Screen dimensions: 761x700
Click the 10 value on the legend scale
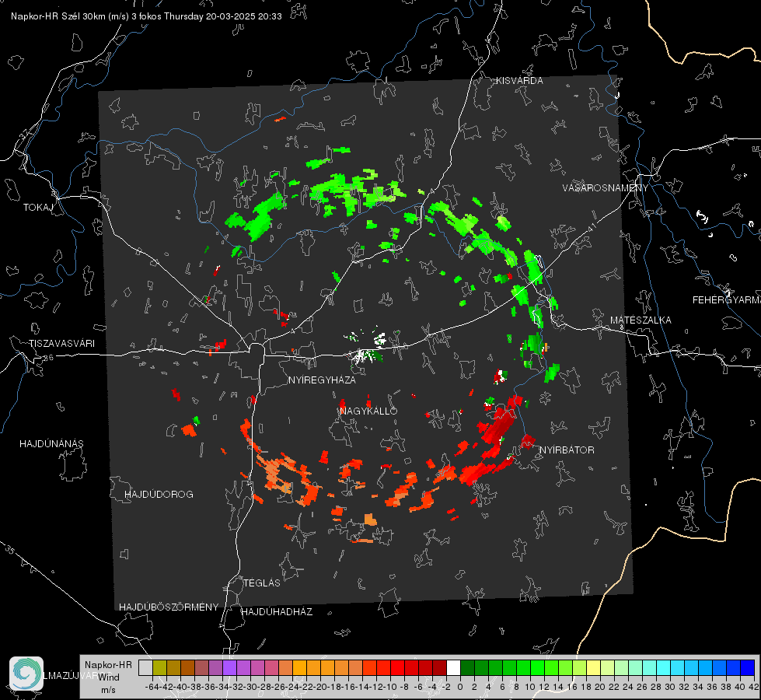(529, 687)
